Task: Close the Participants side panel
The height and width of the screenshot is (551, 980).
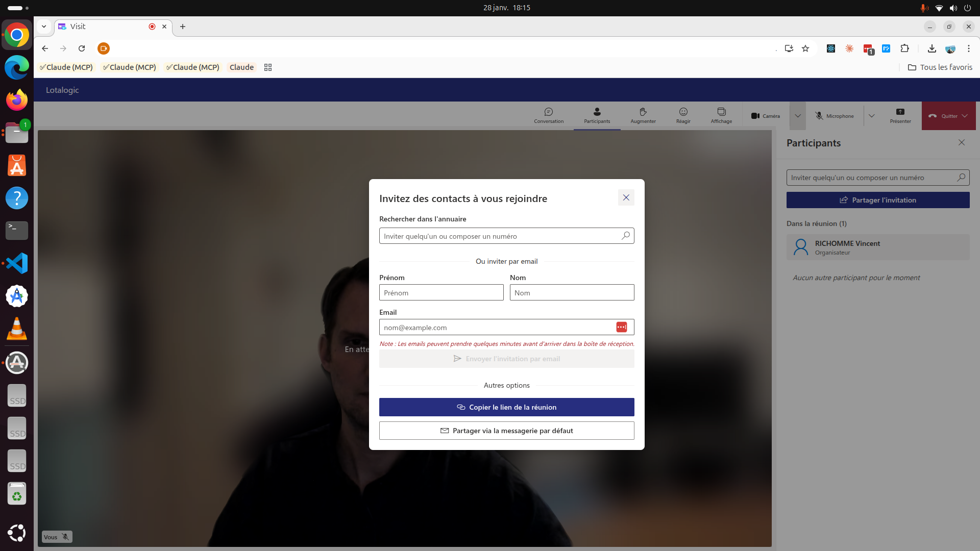Action: (x=961, y=143)
